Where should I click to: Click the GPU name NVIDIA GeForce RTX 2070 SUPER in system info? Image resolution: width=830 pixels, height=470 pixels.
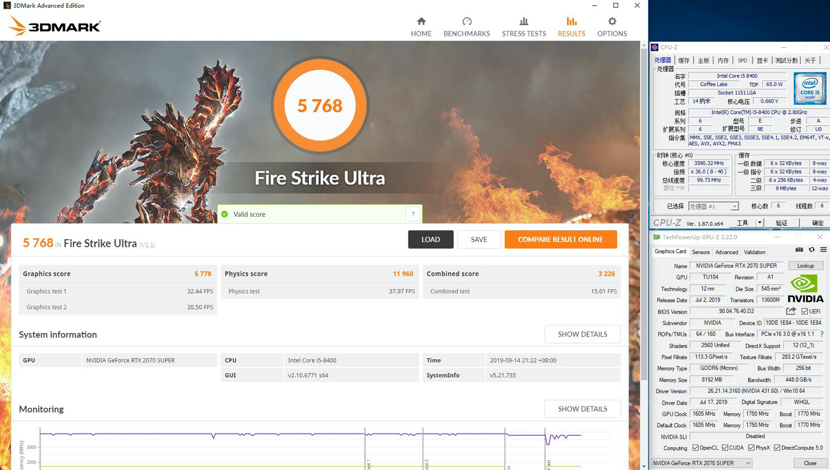tap(130, 360)
